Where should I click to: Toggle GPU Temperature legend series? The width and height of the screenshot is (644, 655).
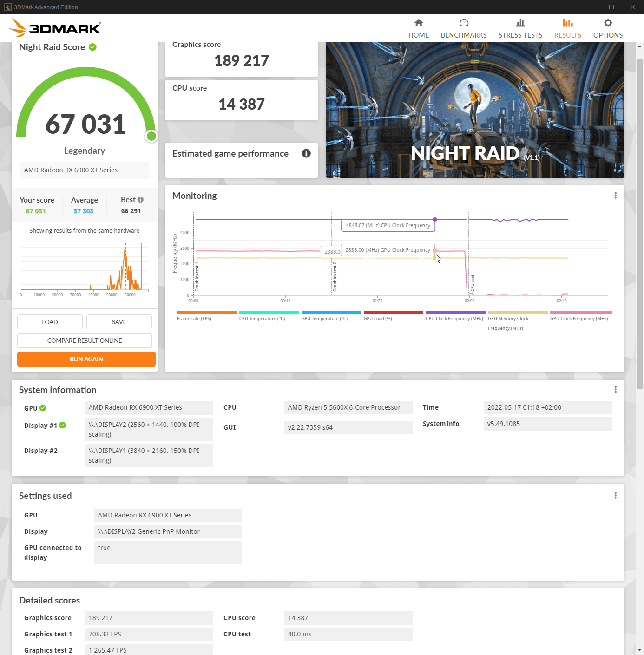pos(331,316)
